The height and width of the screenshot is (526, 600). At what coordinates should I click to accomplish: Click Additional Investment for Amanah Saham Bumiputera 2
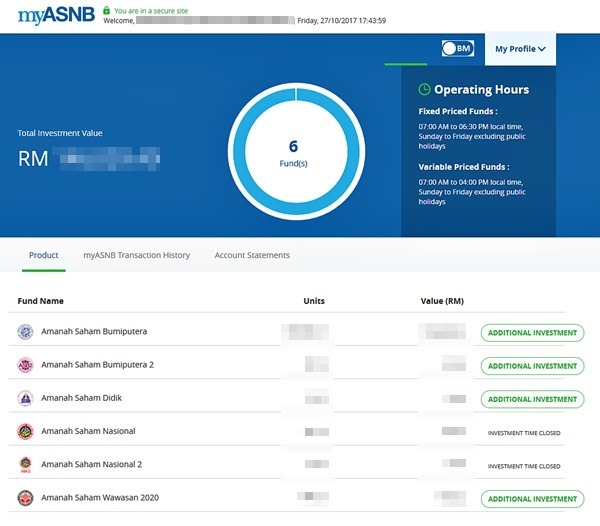[532, 366]
